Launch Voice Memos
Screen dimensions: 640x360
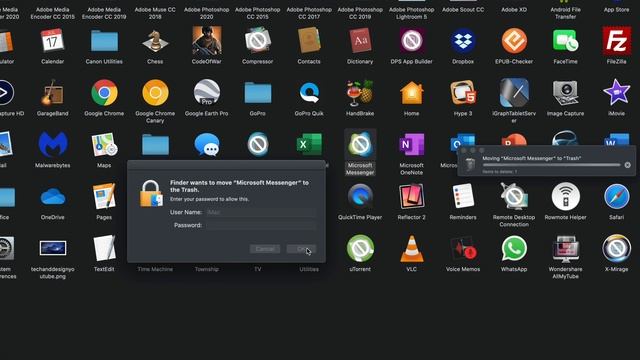463,248
